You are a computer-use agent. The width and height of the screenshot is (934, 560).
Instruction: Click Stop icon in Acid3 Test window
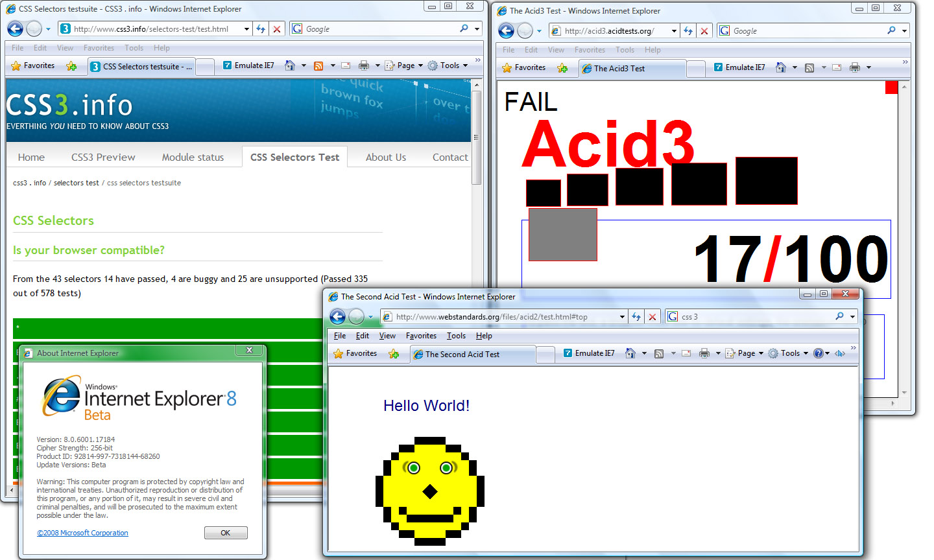(x=704, y=30)
